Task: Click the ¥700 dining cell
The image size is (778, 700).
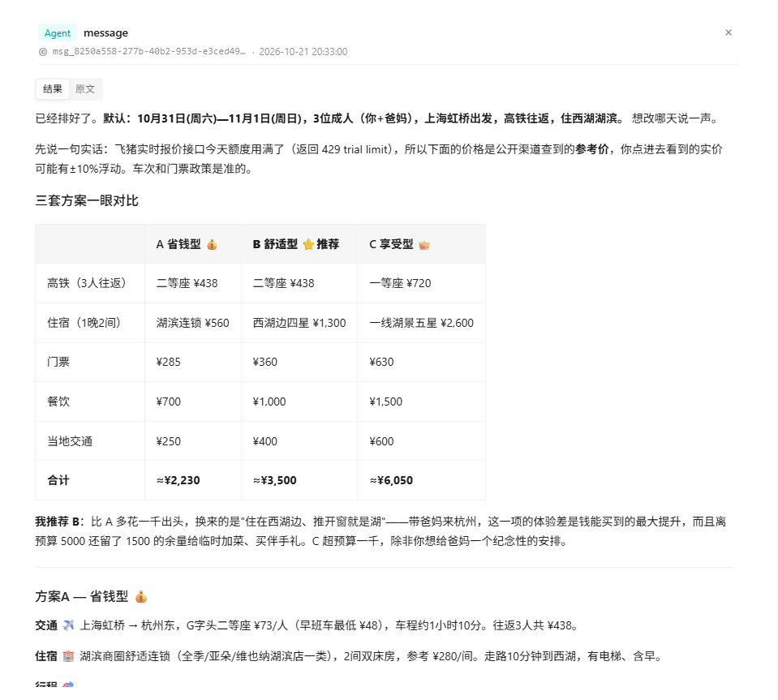Action: point(193,402)
